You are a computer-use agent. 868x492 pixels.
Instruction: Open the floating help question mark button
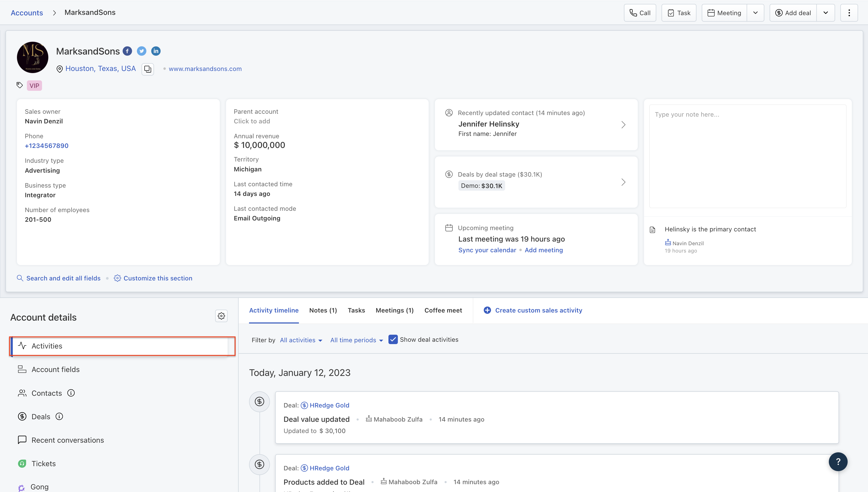tap(838, 461)
